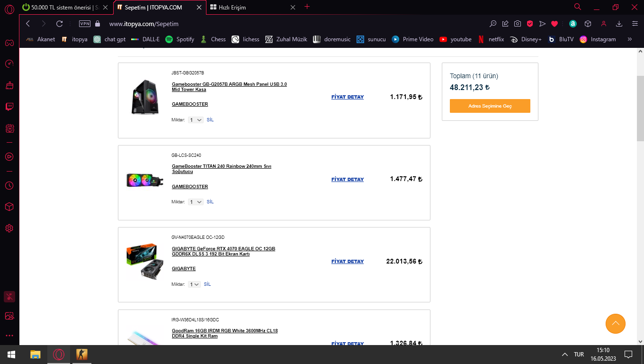This screenshot has width=644, height=364.
Task: Reload the itopya cart page
Action: point(59,24)
